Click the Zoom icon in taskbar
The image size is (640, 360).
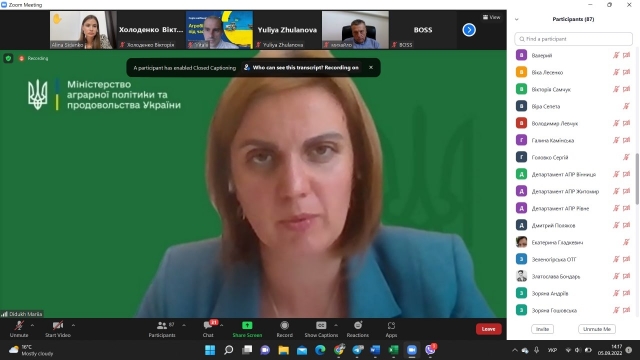[x=411, y=350]
